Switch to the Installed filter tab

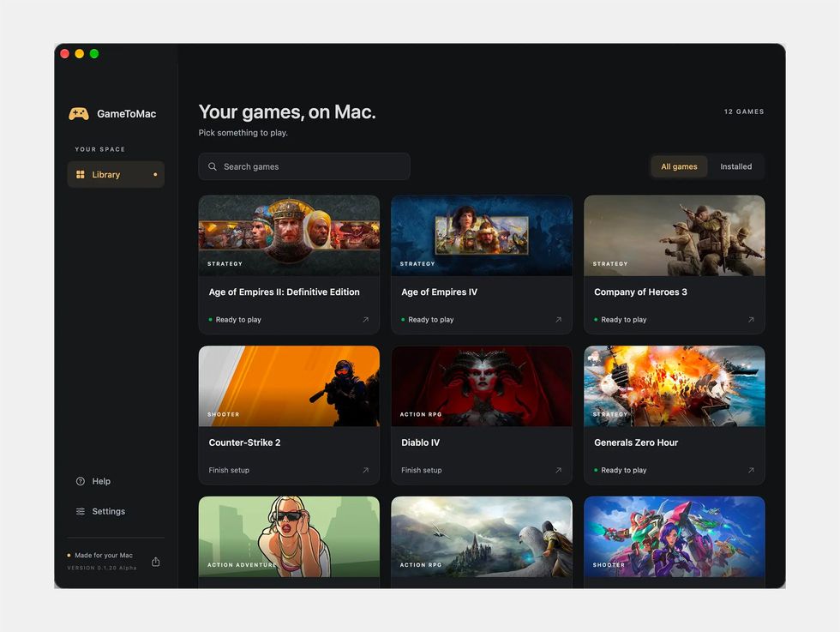[x=735, y=166]
